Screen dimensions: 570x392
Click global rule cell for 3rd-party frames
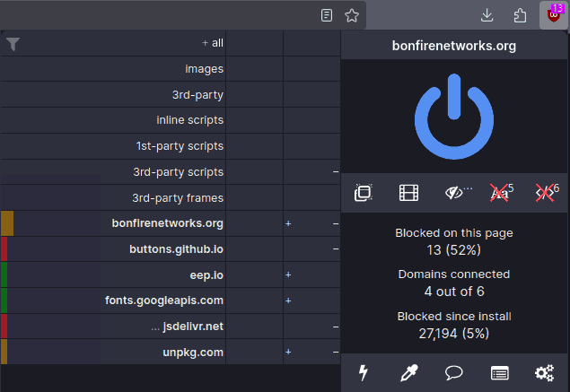coord(254,198)
